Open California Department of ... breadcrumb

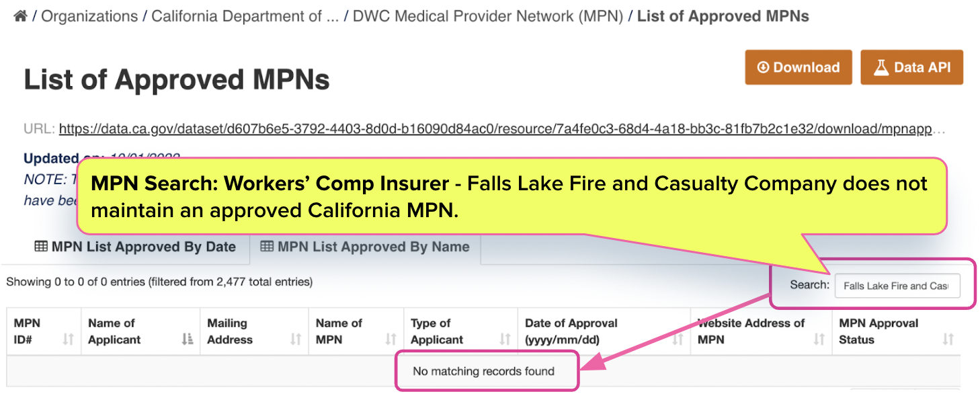(x=245, y=16)
